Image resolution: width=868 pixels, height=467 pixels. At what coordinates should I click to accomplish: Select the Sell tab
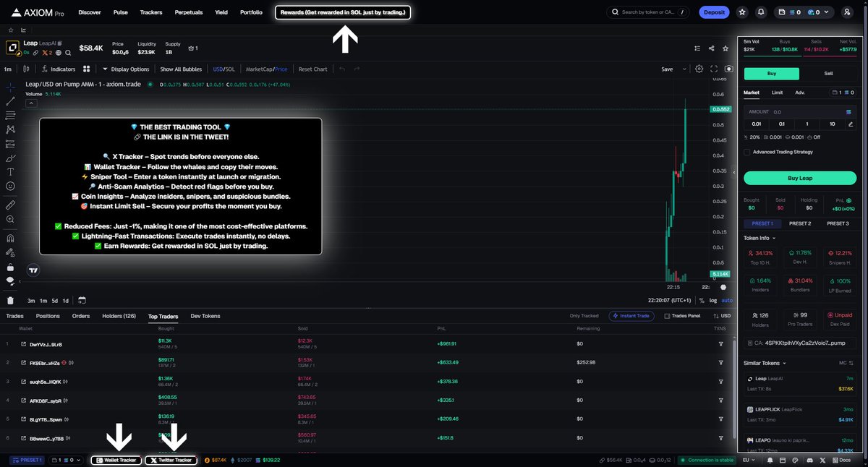pos(829,74)
